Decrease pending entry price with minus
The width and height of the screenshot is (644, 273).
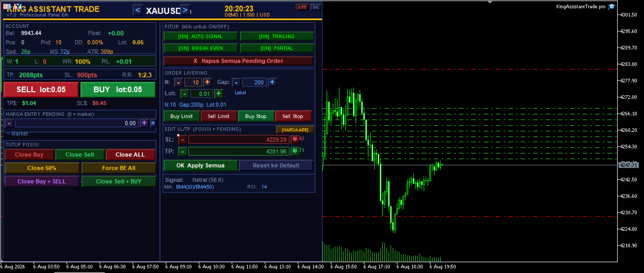click(9, 123)
